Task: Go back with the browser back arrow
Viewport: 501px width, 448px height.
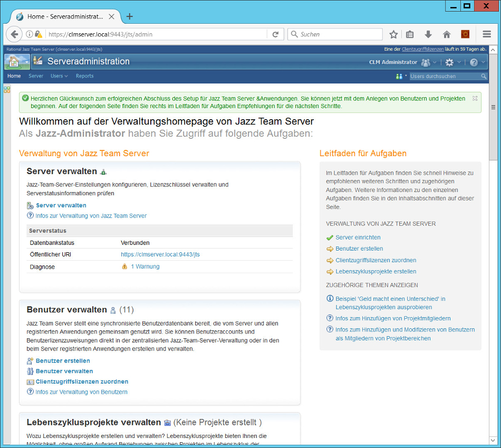Action: [14, 34]
